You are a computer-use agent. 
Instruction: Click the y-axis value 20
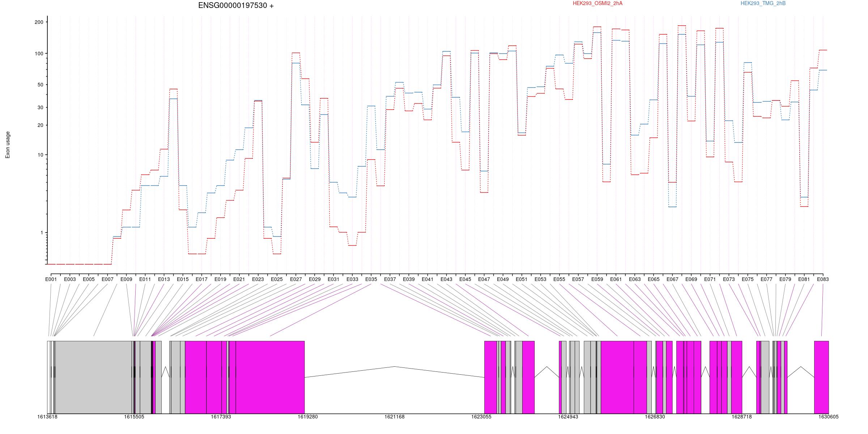coord(40,125)
